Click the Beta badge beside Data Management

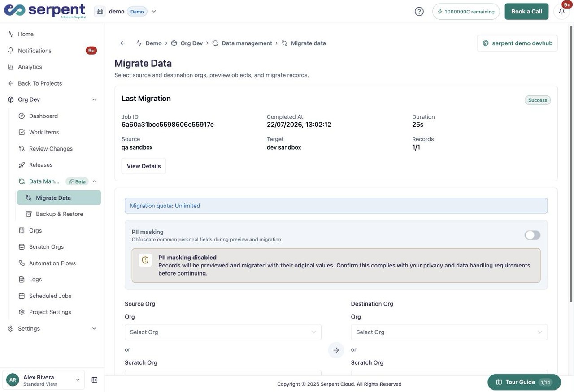(x=77, y=181)
